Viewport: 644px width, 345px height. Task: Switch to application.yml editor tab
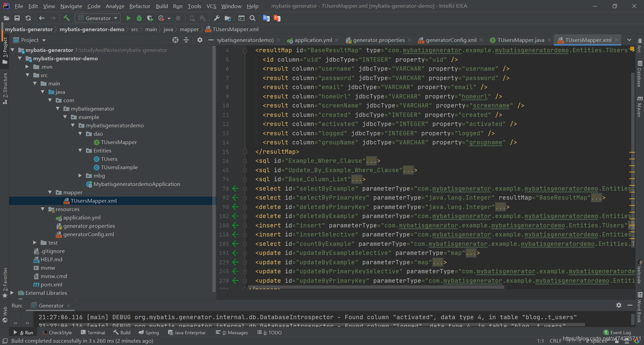point(313,40)
